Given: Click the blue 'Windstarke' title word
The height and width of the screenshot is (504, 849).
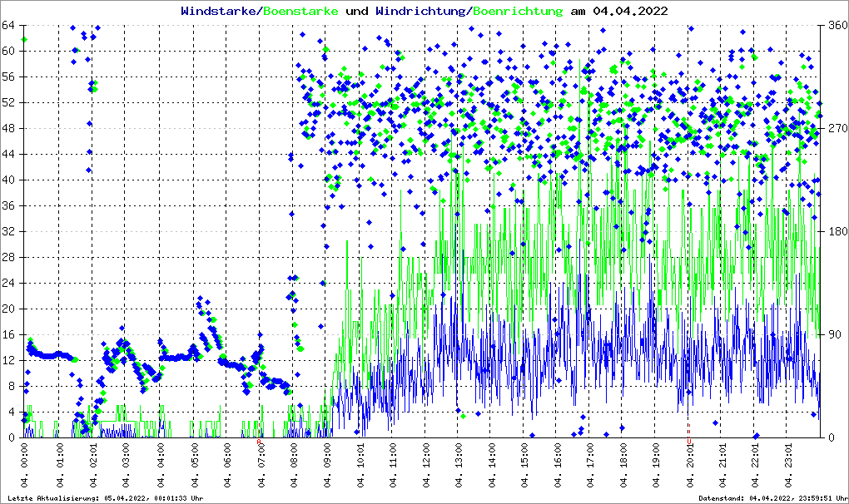Looking at the screenshot, I should [x=220, y=11].
